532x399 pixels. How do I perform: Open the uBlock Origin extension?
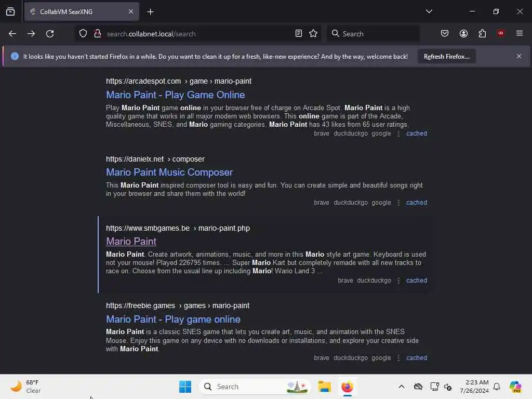point(501,33)
